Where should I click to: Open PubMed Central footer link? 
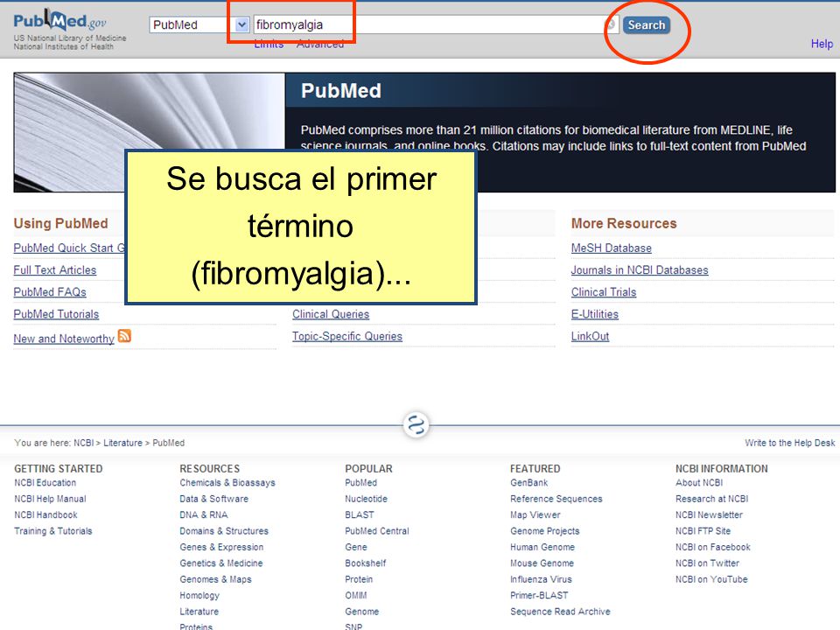click(376, 531)
